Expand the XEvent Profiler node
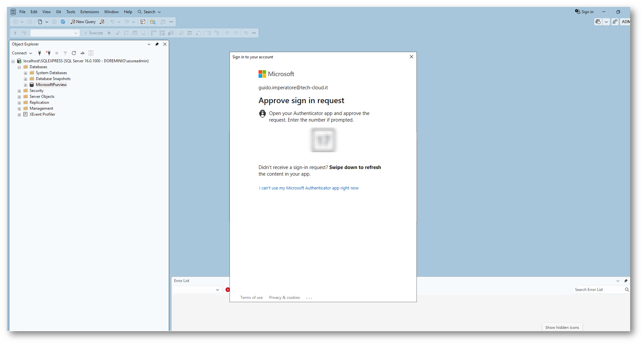The width and height of the screenshot is (644, 345). (x=19, y=115)
